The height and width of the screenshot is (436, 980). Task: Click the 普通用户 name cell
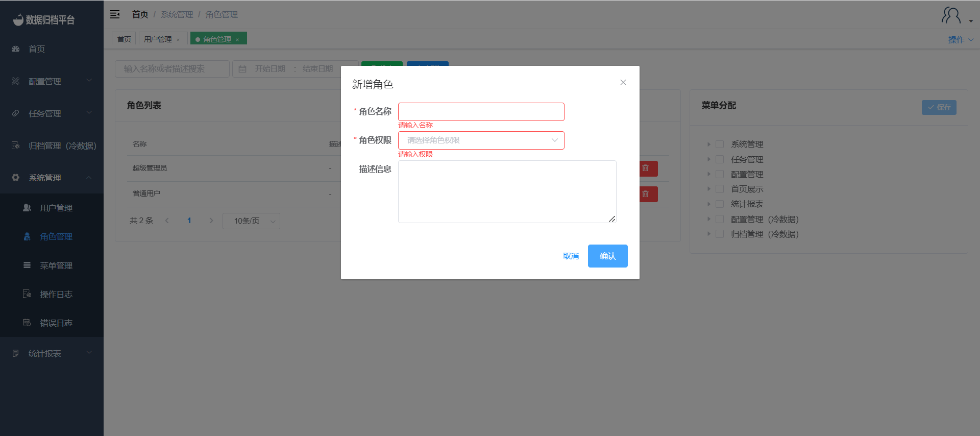click(x=146, y=193)
